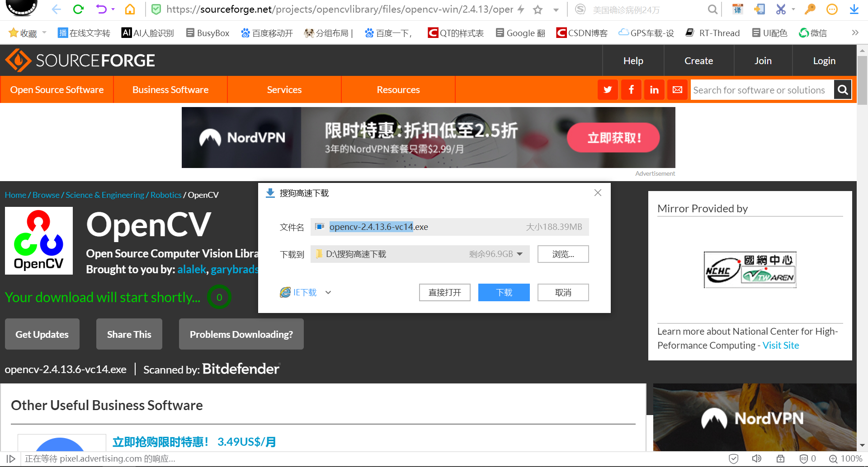Open the alalek author link
The height and width of the screenshot is (467, 868).
pyautogui.click(x=192, y=270)
